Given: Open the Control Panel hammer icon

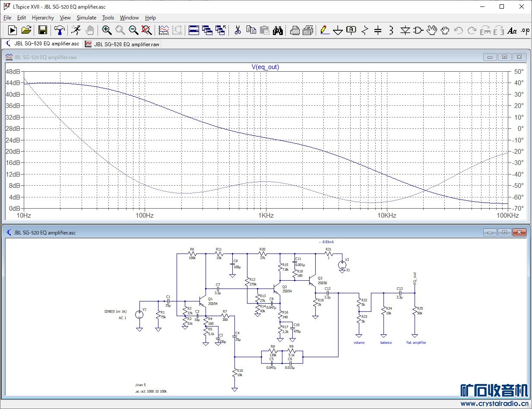Looking at the screenshot, I should point(59,30).
